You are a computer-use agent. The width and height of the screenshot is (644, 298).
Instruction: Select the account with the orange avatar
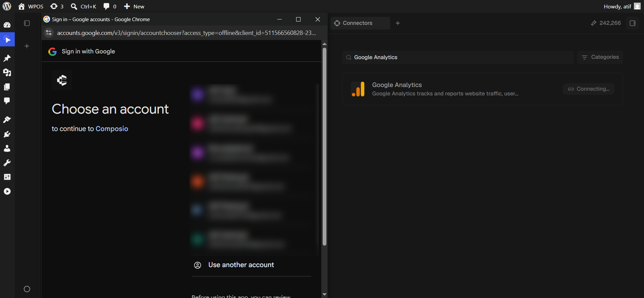(x=251, y=181)
